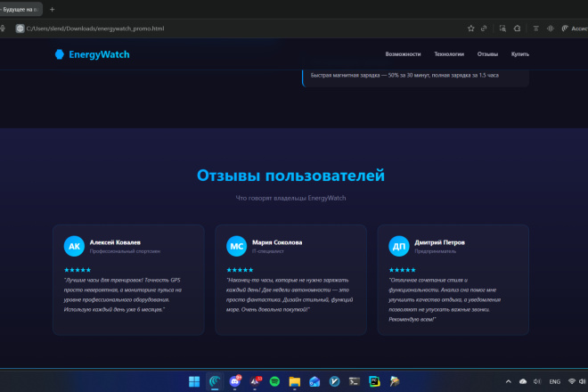
Task: Click the cloud sync icon in tray
Action: click(523, 381)
